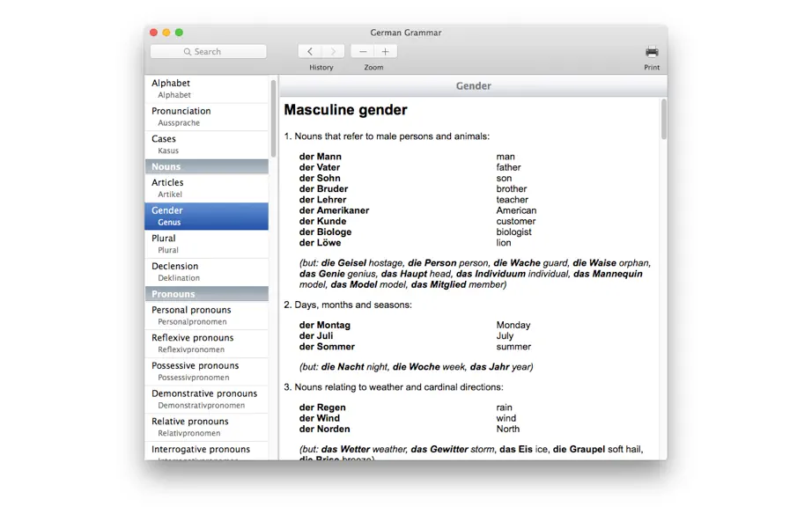
Task: Select the Possessive pronouns topic
Action: tap(207, 371)
